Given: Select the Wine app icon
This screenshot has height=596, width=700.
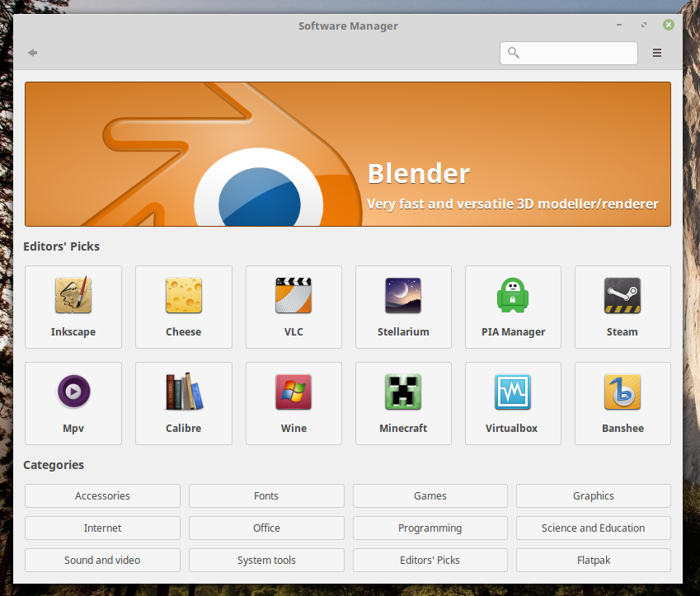Looking at the screenshot, I should (x=294, y=392).
